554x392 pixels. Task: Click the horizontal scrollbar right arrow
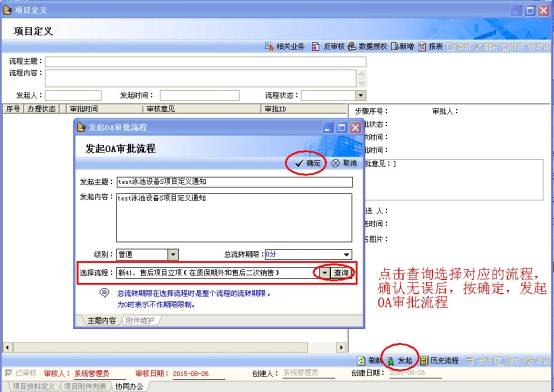point(341,347)
